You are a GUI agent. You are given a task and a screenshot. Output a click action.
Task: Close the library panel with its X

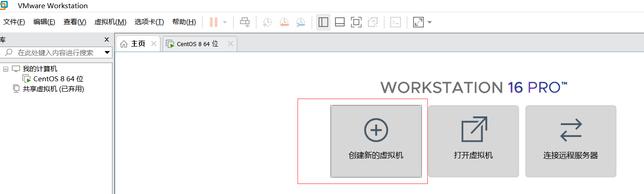tap(107, 40)
